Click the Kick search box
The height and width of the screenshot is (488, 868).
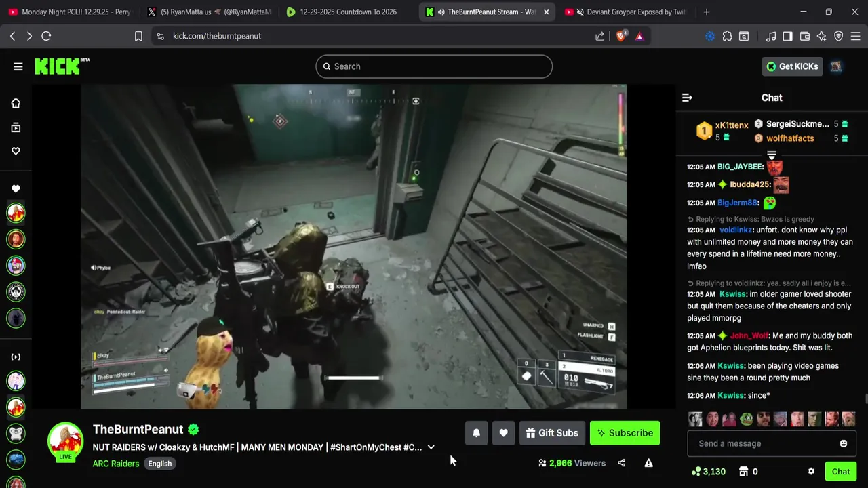click(x=434, y=66)
